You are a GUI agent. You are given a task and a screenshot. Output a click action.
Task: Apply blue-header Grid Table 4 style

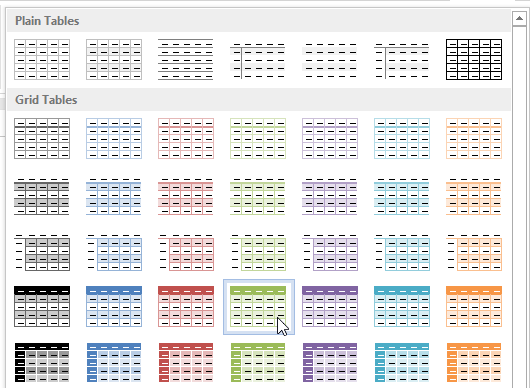[x=114, y=307]
